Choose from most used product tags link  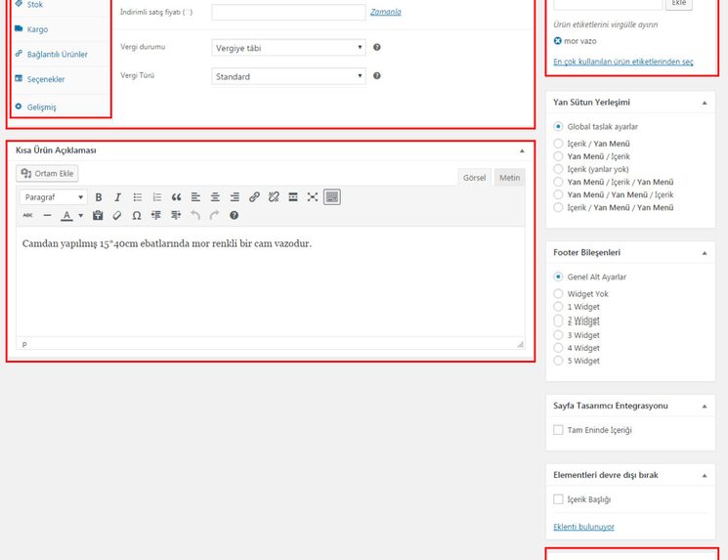coord(623,62)
